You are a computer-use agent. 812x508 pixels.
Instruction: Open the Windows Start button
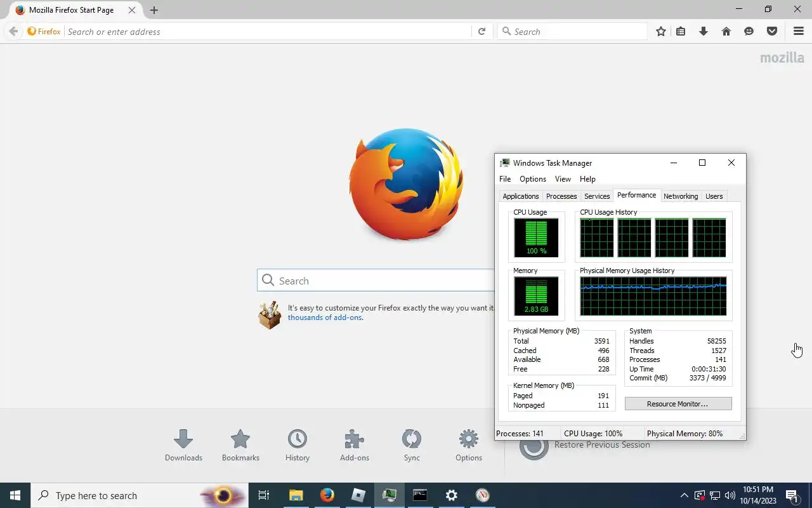click(15, 495)
